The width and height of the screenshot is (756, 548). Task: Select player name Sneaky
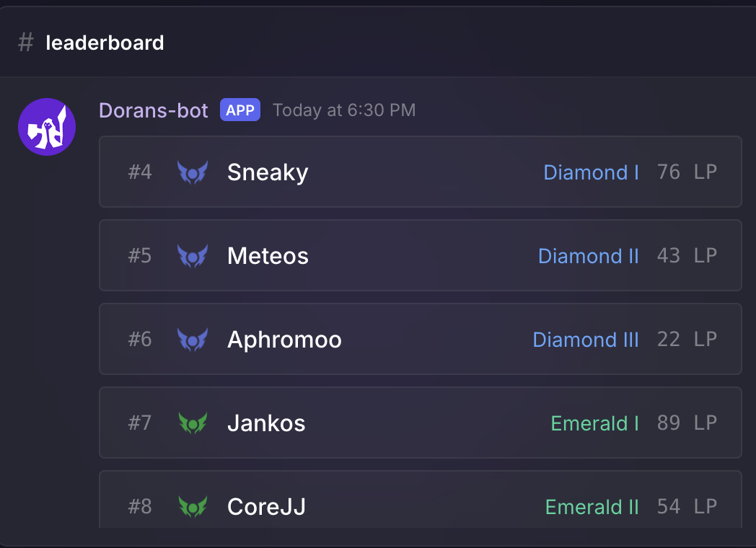[268, 172]
